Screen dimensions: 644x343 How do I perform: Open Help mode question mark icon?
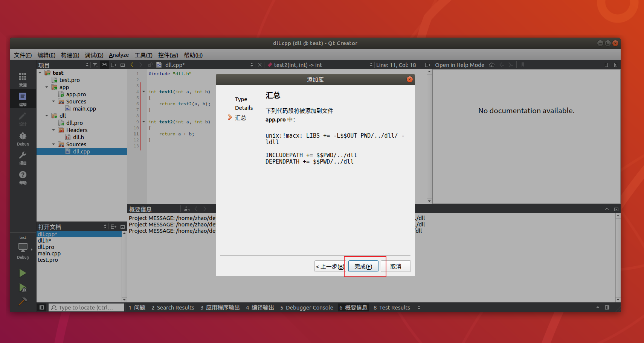tap(23, 177)
